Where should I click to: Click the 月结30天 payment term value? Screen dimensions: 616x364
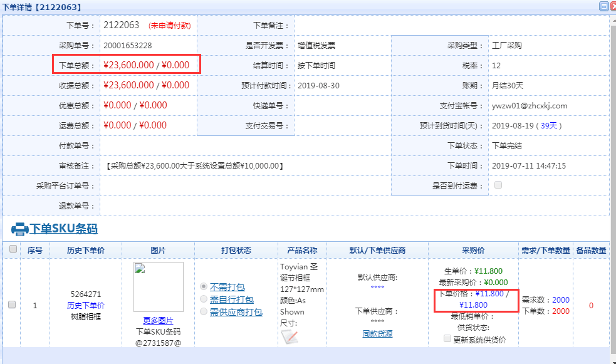click(508, 86)
